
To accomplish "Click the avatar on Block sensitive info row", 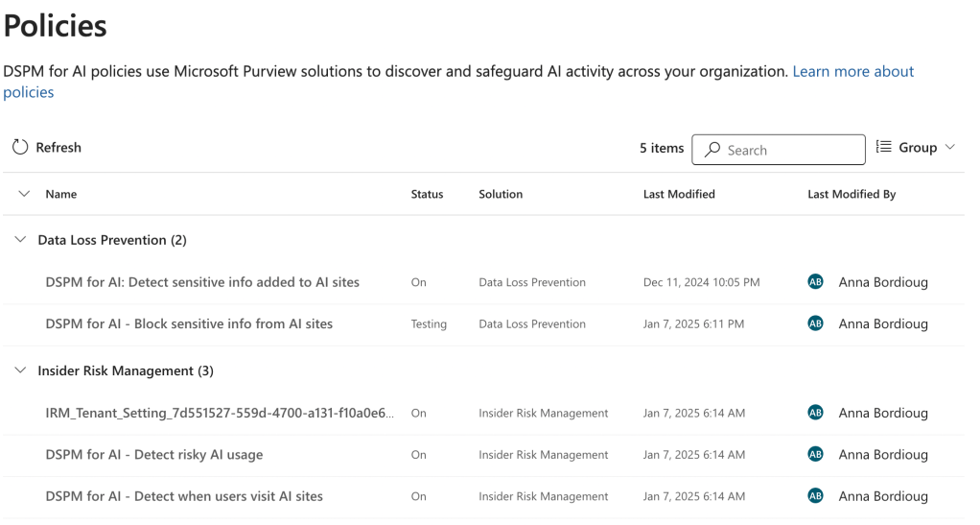I will click(x=816, y=323).
